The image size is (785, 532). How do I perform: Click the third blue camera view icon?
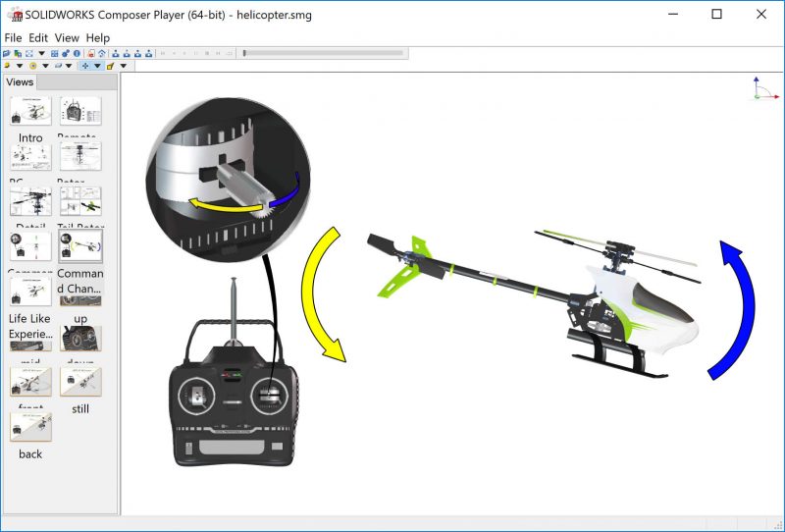click(137, 54)
